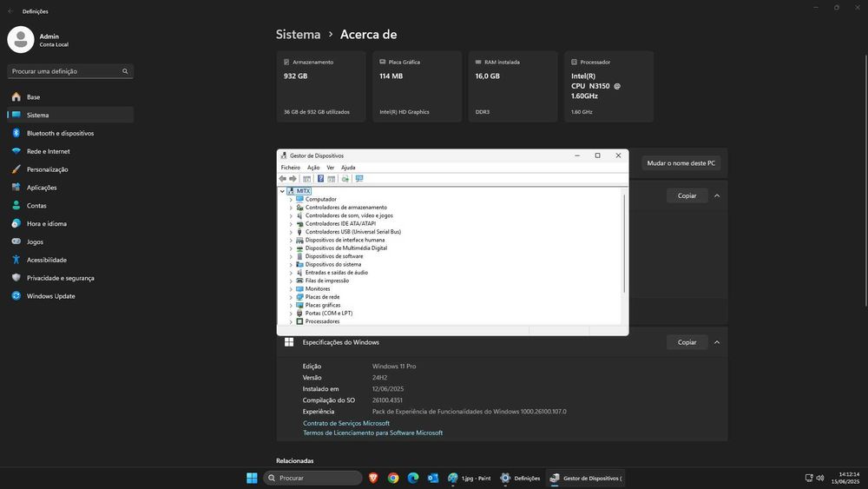Click the volume icon in system tray
The width and height of the screenshot is (868, 489).
click(820, 478)
